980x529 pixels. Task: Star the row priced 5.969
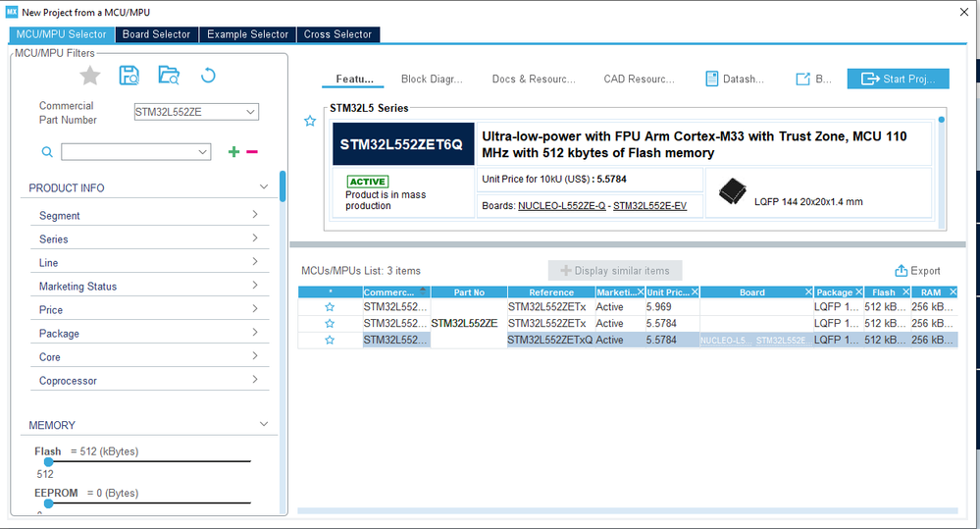pyautogui.click(x=330, y=307)
